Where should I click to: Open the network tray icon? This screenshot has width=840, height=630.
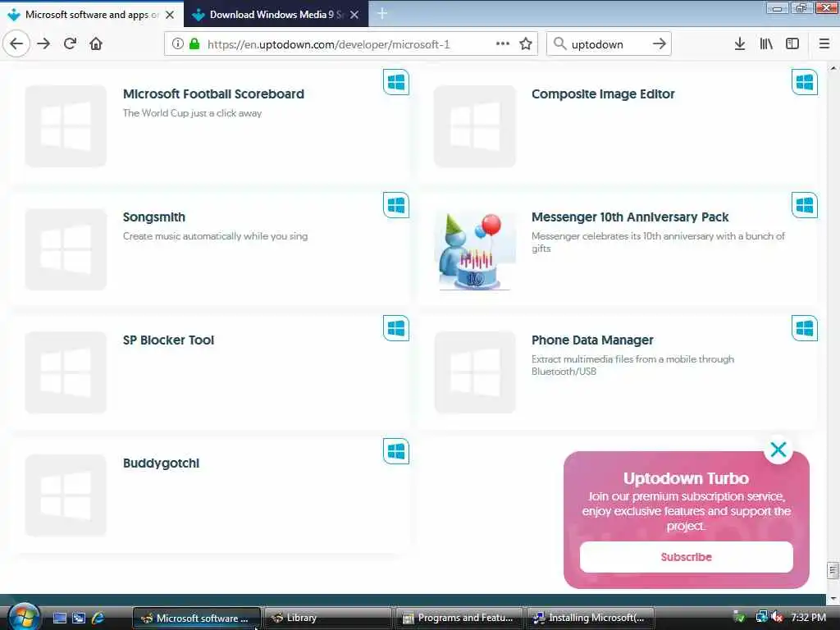point(762,618)
